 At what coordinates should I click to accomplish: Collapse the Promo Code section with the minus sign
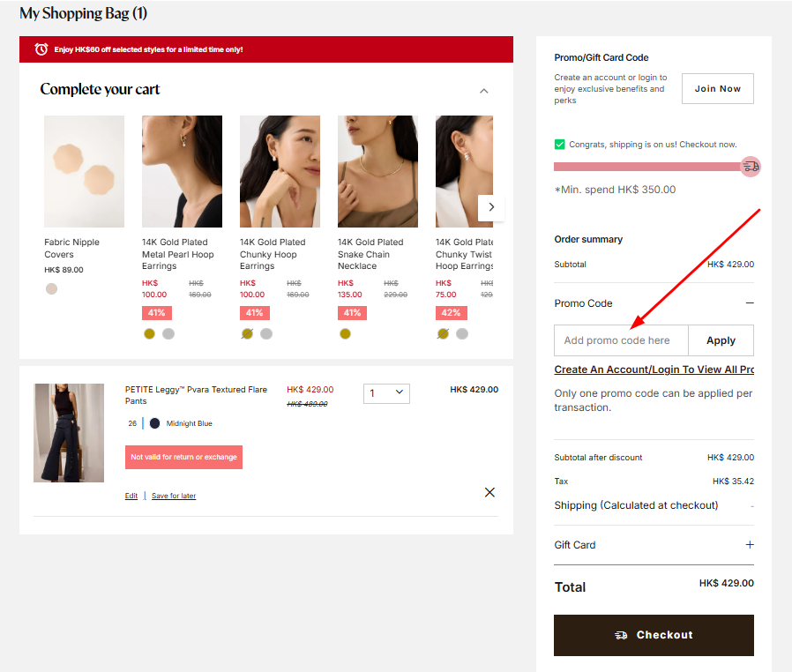click(750, 302)
